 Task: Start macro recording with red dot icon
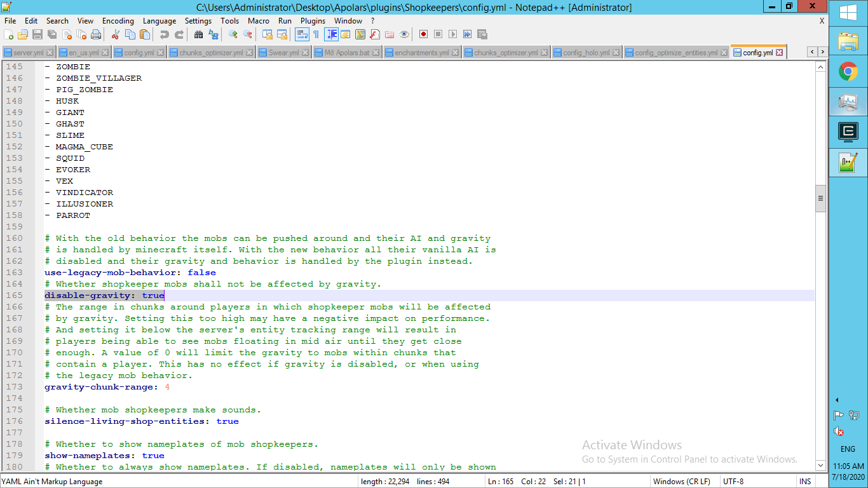[423, 34]
